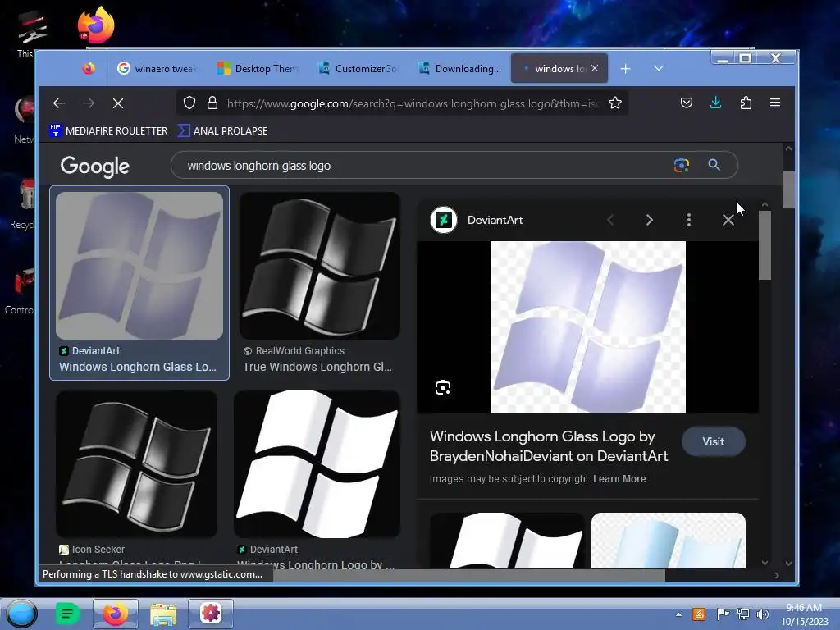Open volume speaker tray icon
840x630 pixels.
coord(762,614)
